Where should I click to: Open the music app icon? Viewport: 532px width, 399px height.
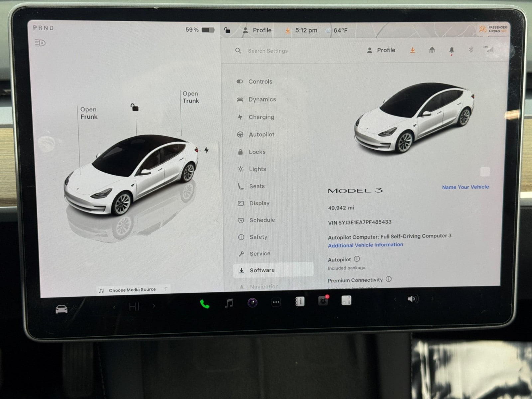tap(229, 303)
